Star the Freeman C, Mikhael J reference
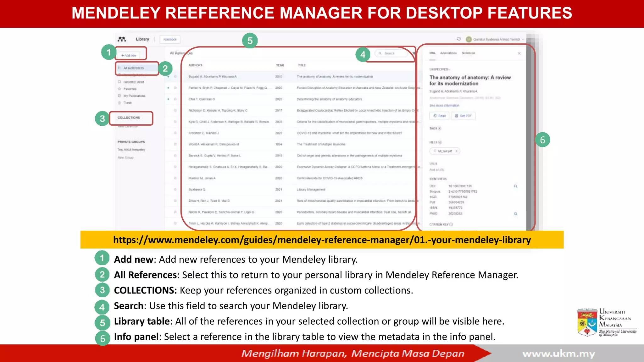This screenshot has width=644, height=362. point(175,133)
